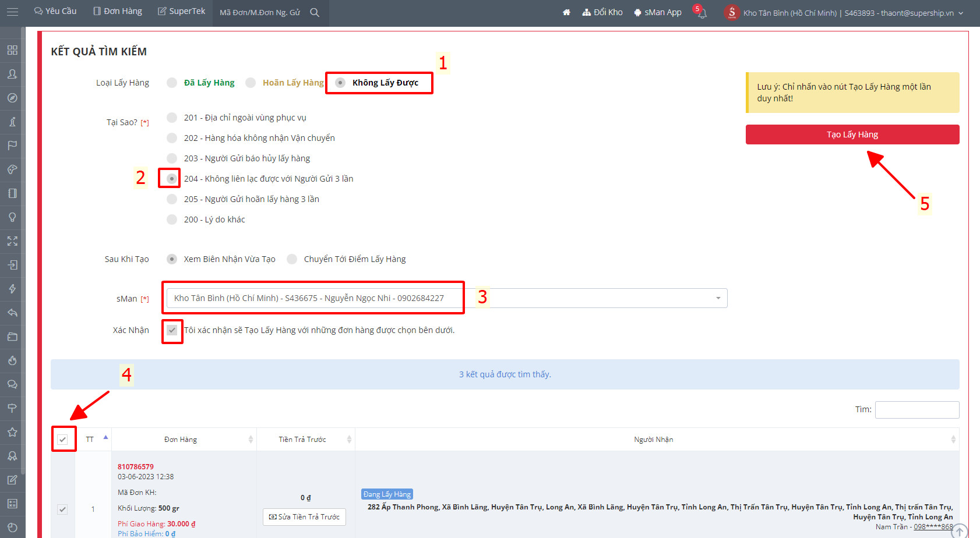
Task: Open the pie chart icon in sidebar
Action: pos(12,528)
